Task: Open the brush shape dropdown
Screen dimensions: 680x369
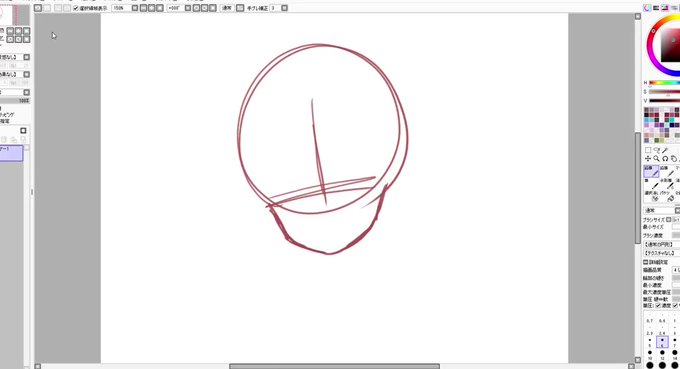Action: [x=661, y=245]
